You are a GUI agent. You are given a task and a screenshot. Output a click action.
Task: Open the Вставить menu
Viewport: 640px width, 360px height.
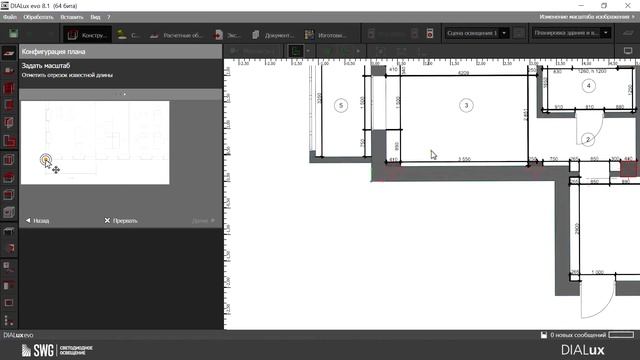coord(72,17)
